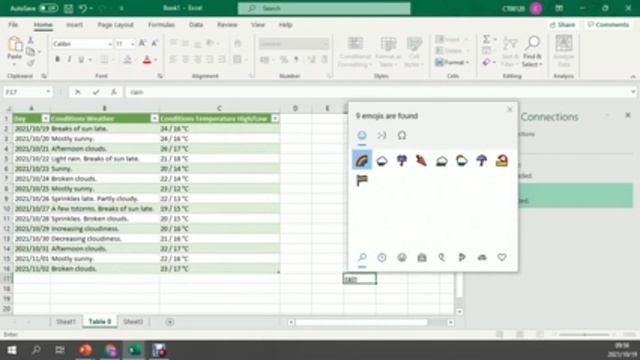Open the Review tab

pos(227,25)
